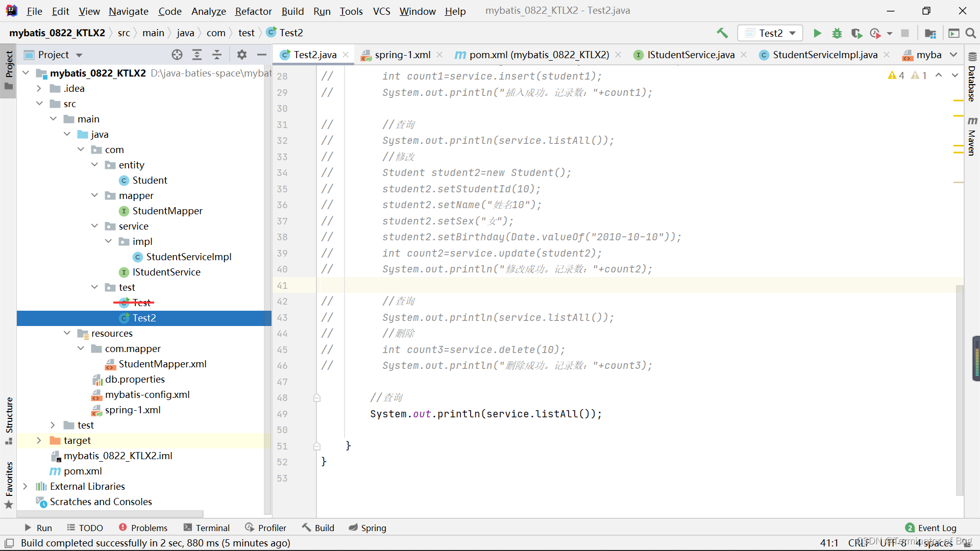Click the CRLF line separator setting
This screenshot has width=980, height=551.
(859, 543)
